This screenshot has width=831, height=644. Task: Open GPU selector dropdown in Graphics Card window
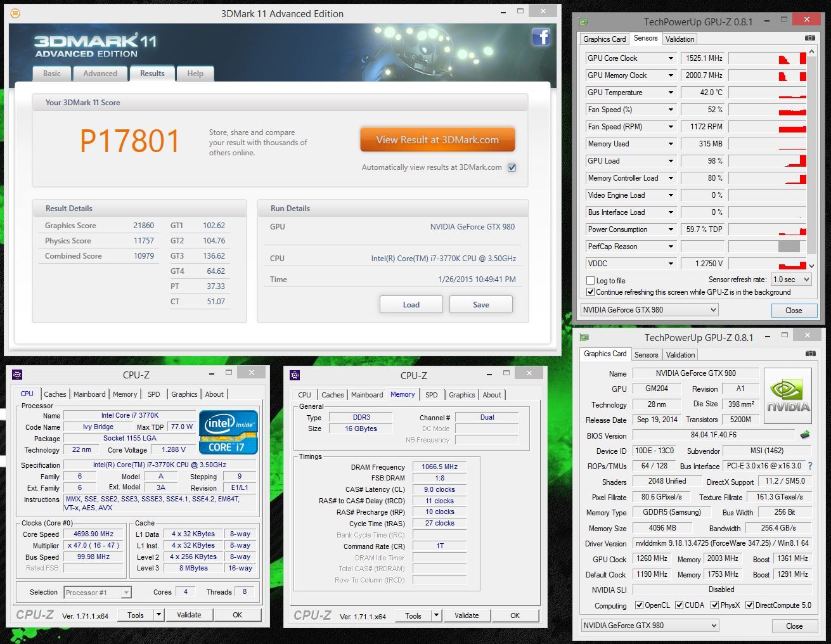(x=650, y=626)
